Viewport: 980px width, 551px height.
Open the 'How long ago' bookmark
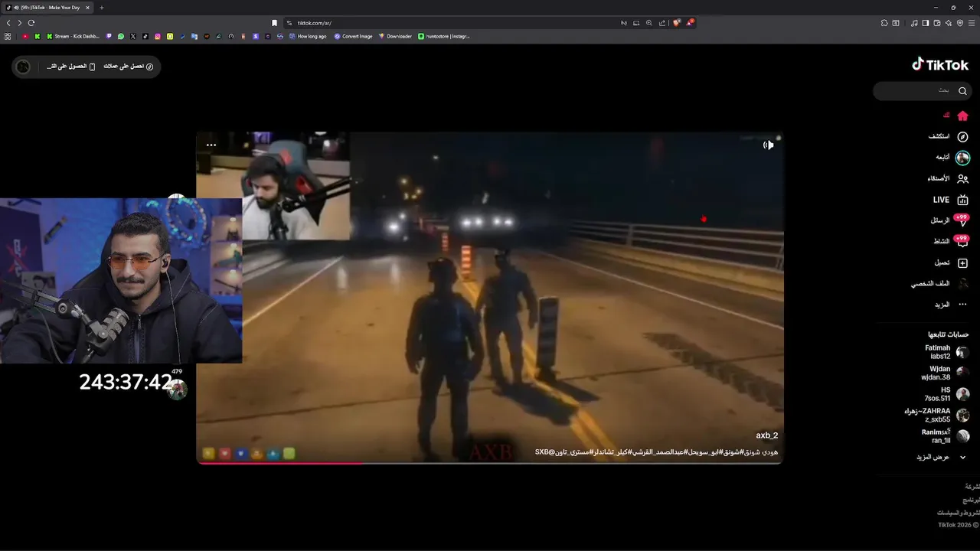pyautogui.click(x=307, y=36)
